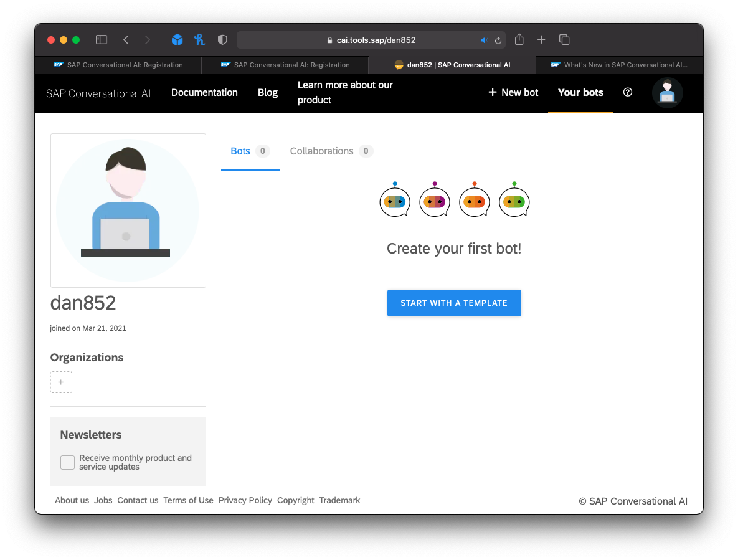Open Your bots in header

pyautogui.click(x=580, y=93)
